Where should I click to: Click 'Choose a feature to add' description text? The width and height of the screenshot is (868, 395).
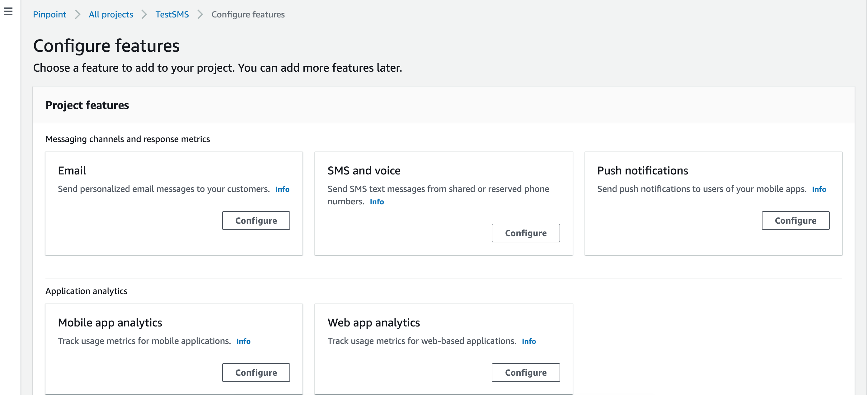(x=218, y=68)
